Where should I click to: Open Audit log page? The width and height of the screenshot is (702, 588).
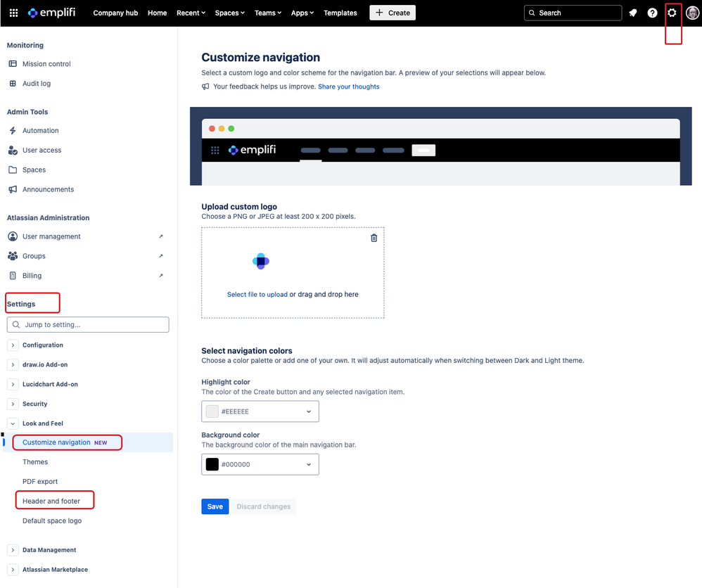37,84
